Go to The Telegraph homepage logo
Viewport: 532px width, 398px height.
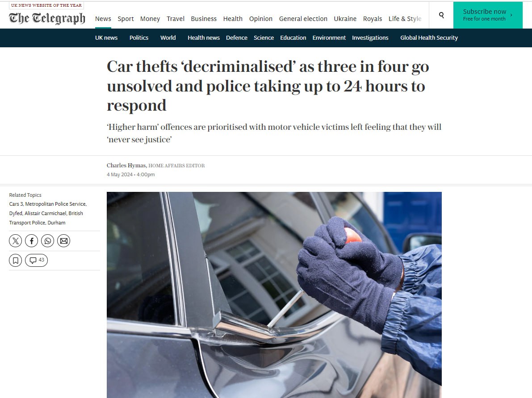(47, 18)
